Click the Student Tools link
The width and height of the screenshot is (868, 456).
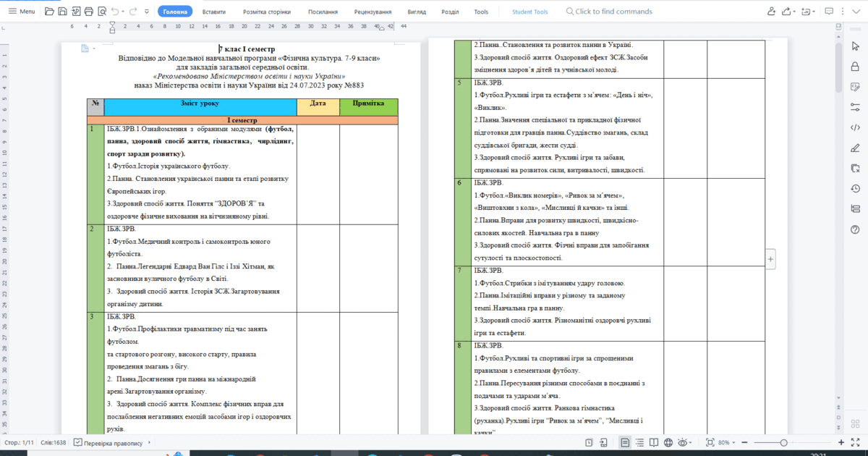[x=529, y=12]
